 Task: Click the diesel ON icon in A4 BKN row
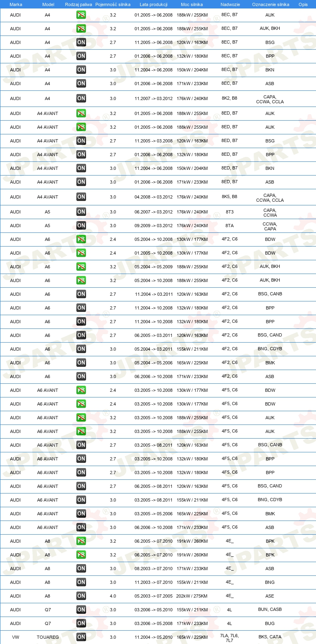pyautogui.click(x=81, y=70)
